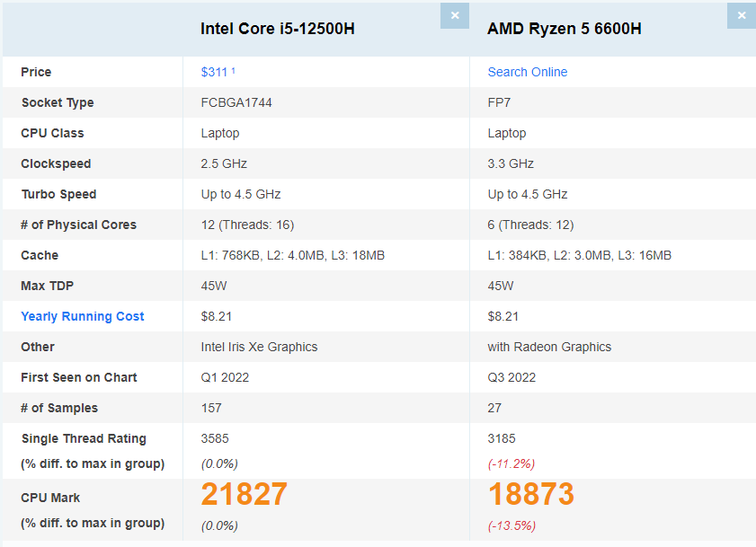The width and height of the screenshot is (756, 547).
Task: Select the 3.3 GHz clockspeed value
Action: pos(511,163)
